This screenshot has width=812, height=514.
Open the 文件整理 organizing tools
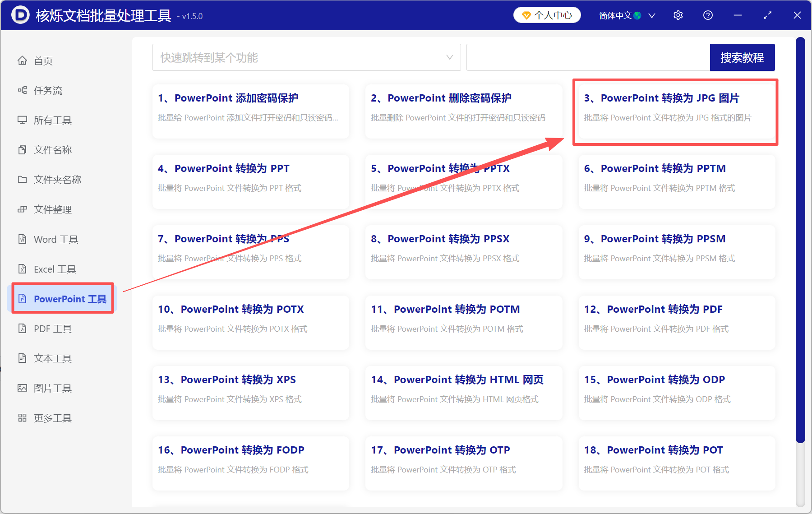52,209
